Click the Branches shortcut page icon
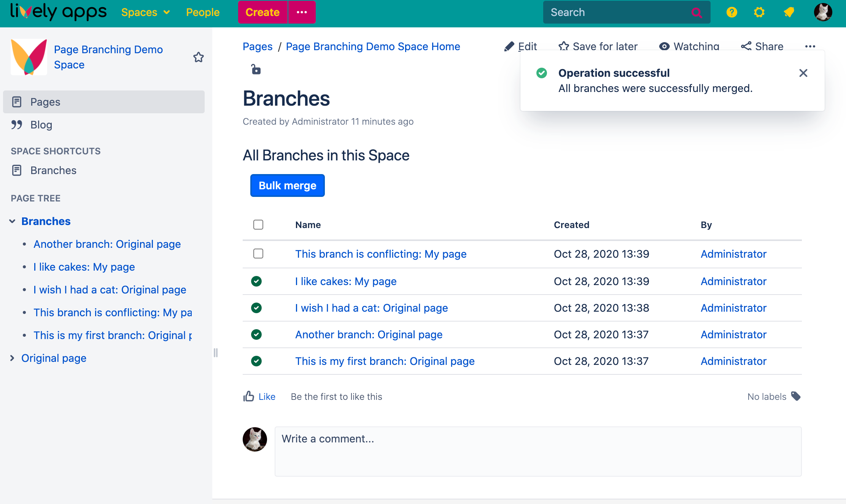 click(x=17, y=170)
